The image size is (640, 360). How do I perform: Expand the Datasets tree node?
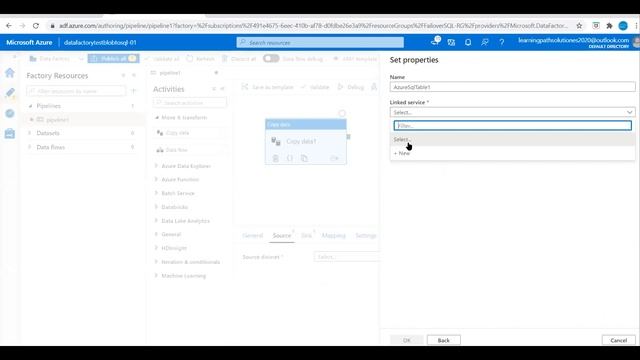(30, 133)
